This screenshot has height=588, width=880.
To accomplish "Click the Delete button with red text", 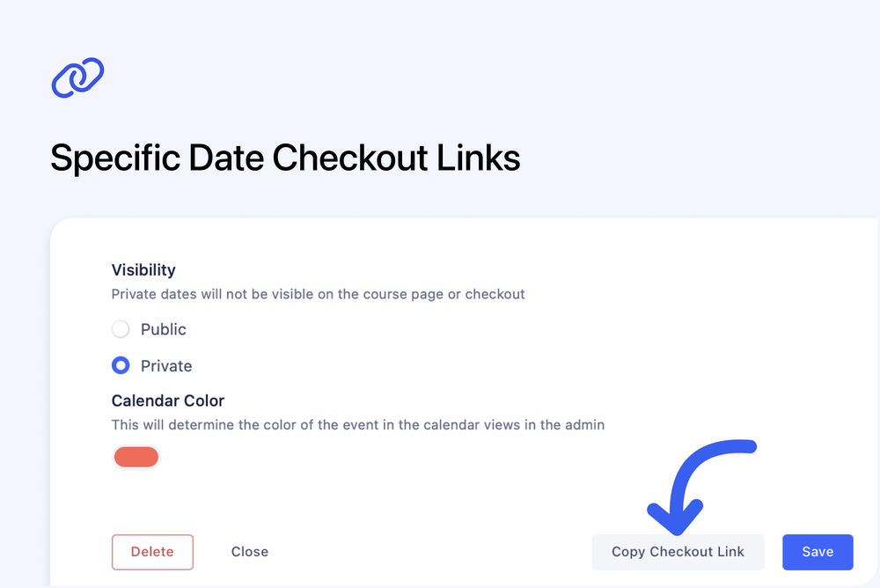I will point(152,552).
